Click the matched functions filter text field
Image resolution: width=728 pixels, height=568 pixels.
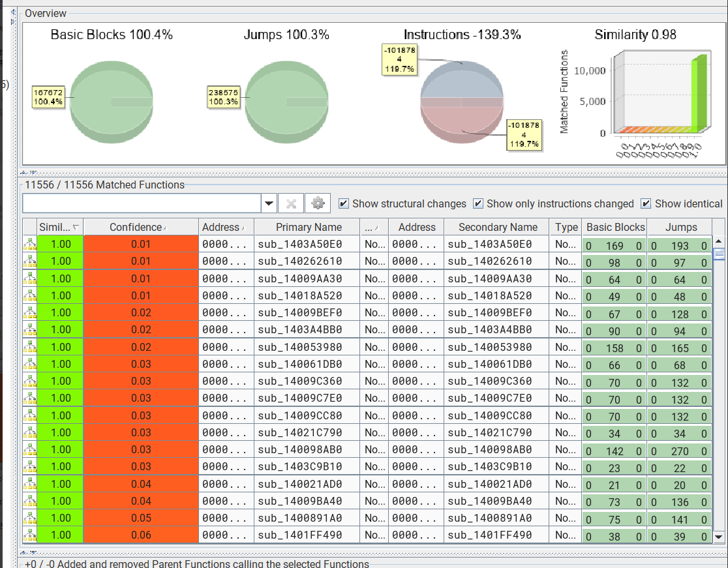[142, 203]
